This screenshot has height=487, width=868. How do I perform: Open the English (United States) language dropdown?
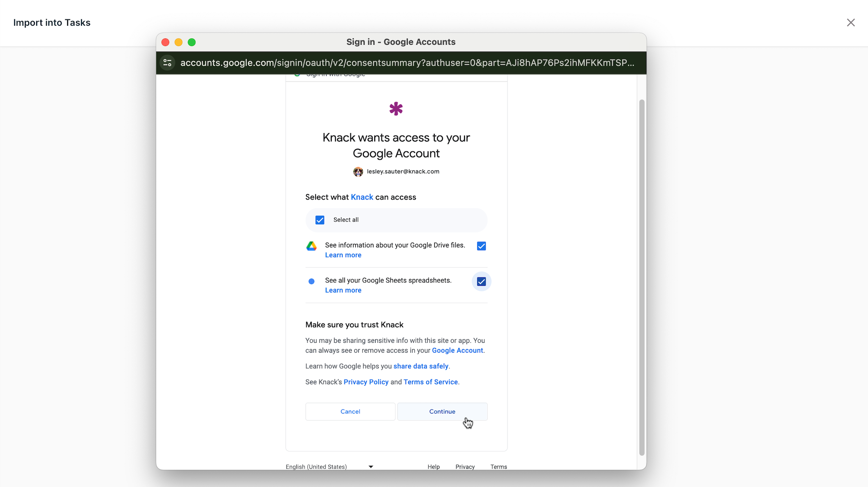pos(330,467)
